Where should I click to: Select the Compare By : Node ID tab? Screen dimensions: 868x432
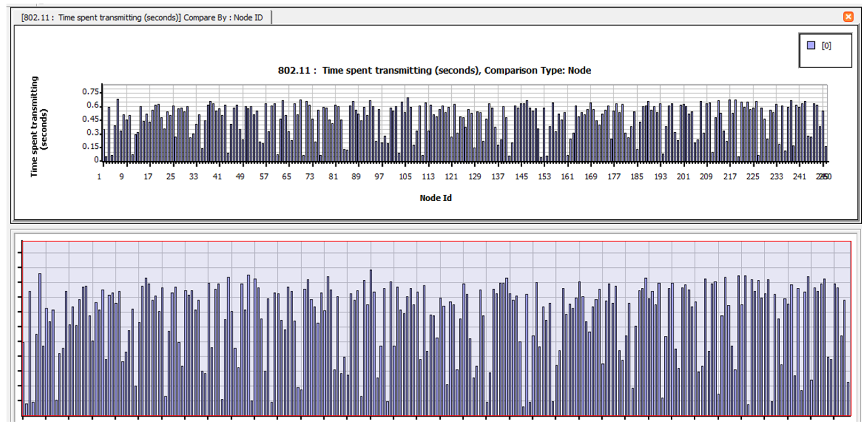pos(142,18)
